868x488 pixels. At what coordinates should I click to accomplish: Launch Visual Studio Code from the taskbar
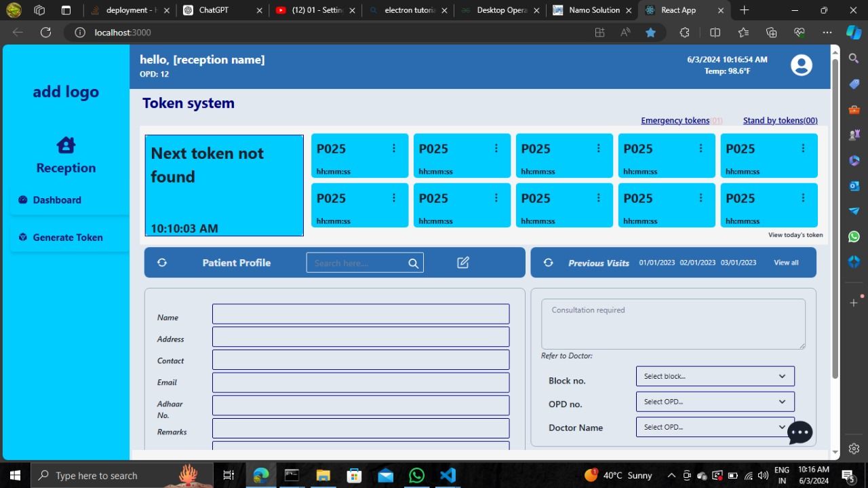tap(447, 475)
